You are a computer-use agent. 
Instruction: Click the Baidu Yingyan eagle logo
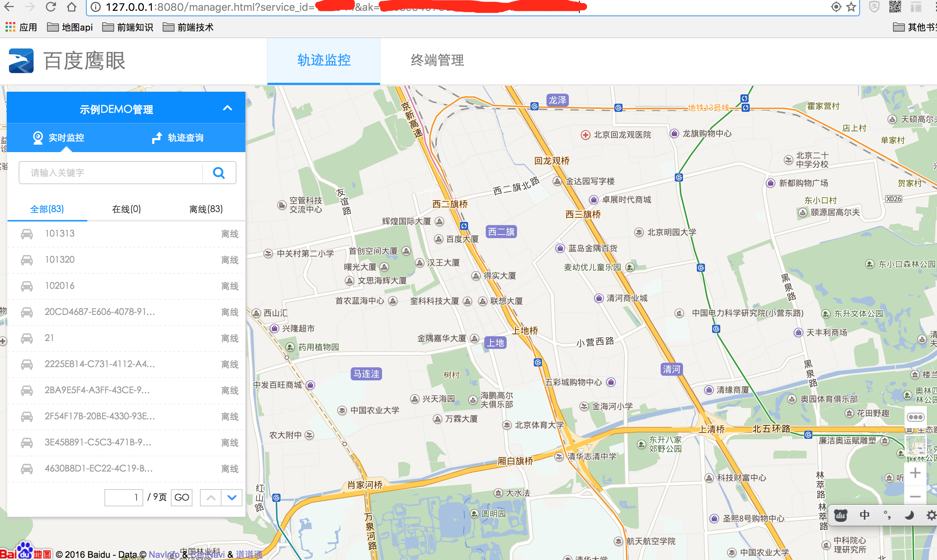point(21,61)
